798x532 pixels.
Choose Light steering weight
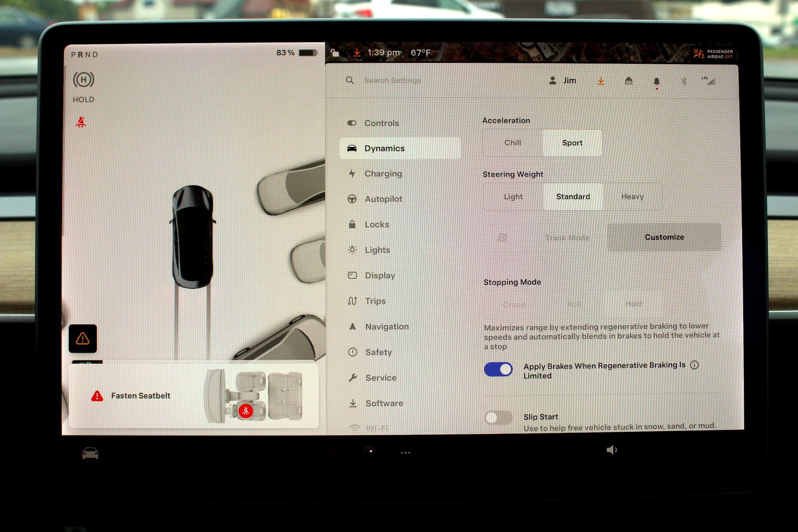click(x=513, y=197)
